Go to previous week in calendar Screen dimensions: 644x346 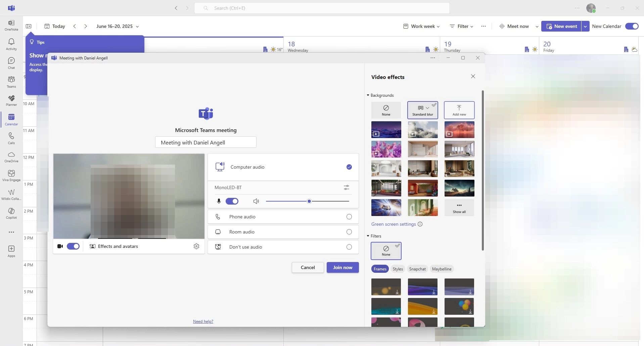(75, 26)
